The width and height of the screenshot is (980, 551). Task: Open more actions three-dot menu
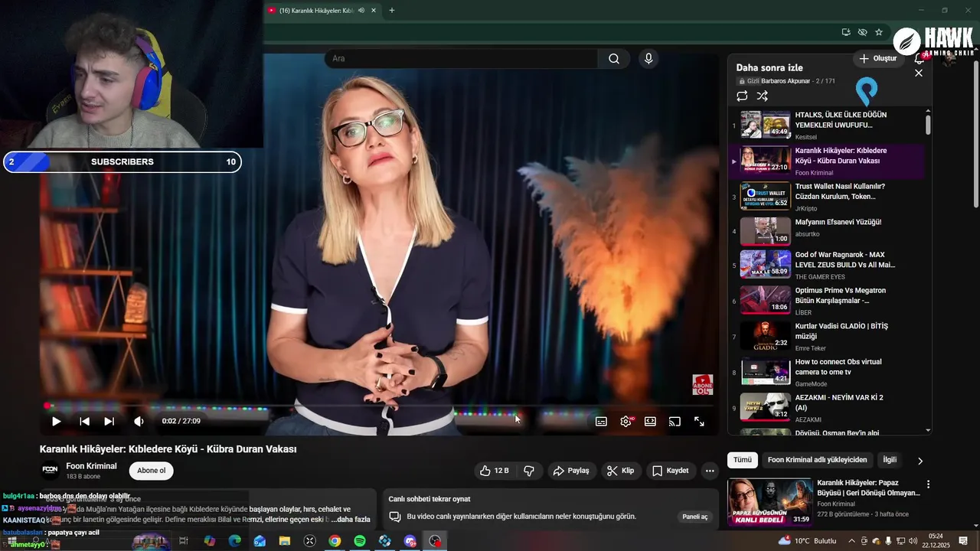click(710, 471)
